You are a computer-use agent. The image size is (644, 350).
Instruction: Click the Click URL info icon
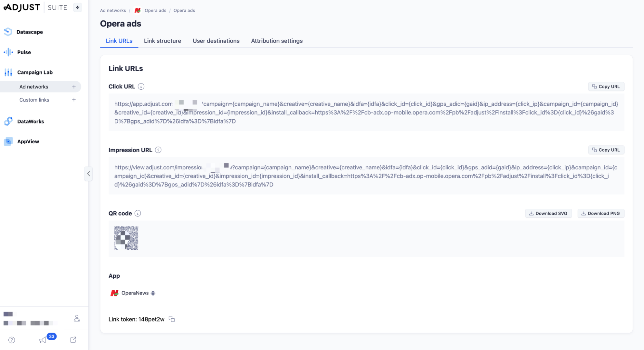[141, 86]
